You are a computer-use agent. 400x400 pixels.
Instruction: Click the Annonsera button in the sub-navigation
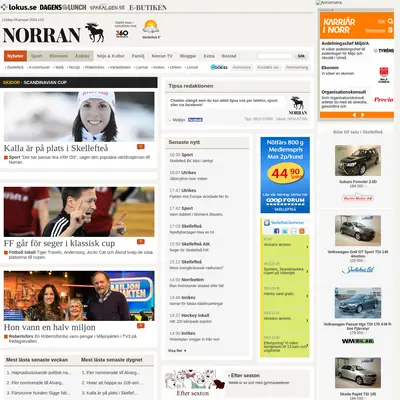[x=242, y=67]
